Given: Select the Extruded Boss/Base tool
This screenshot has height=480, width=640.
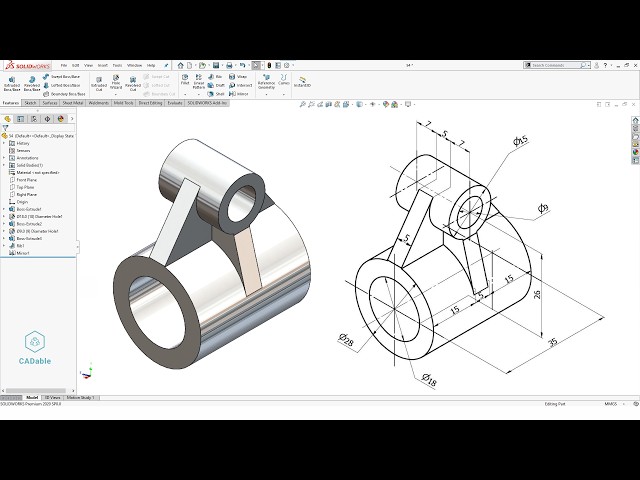Looking at the screenshot, I should (12, 83).
